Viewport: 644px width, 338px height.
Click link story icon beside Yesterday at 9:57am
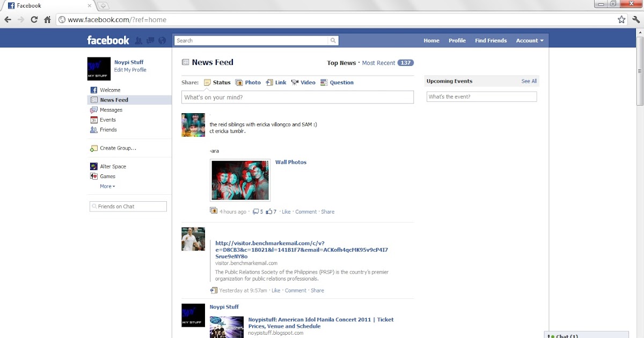pyautogui.click(x=214, y=290)
